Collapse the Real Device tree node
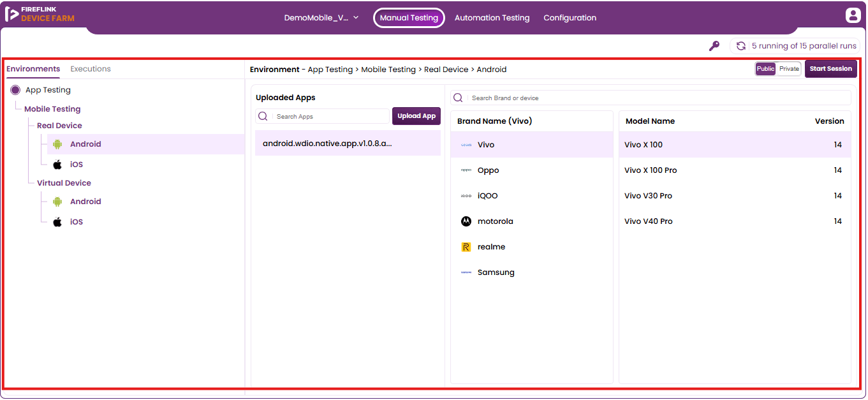 tap(59, 126)
